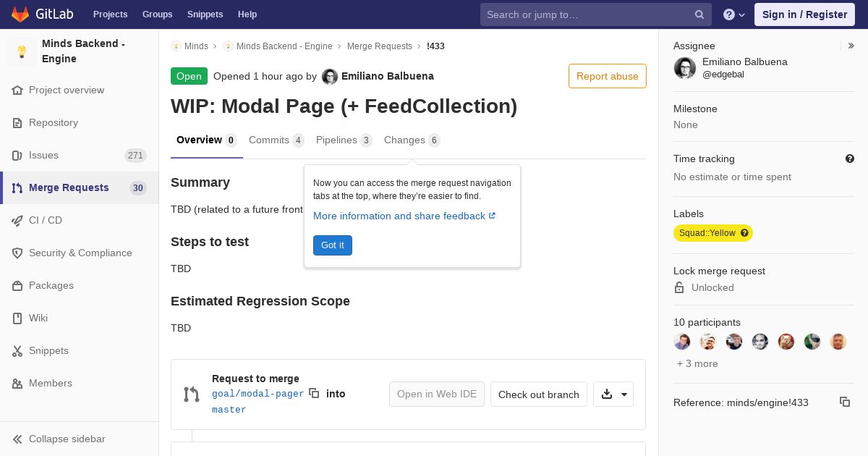868x456 pixels.
Task: Click the Squad::Yellow label
Action: [x=707, y=233]
